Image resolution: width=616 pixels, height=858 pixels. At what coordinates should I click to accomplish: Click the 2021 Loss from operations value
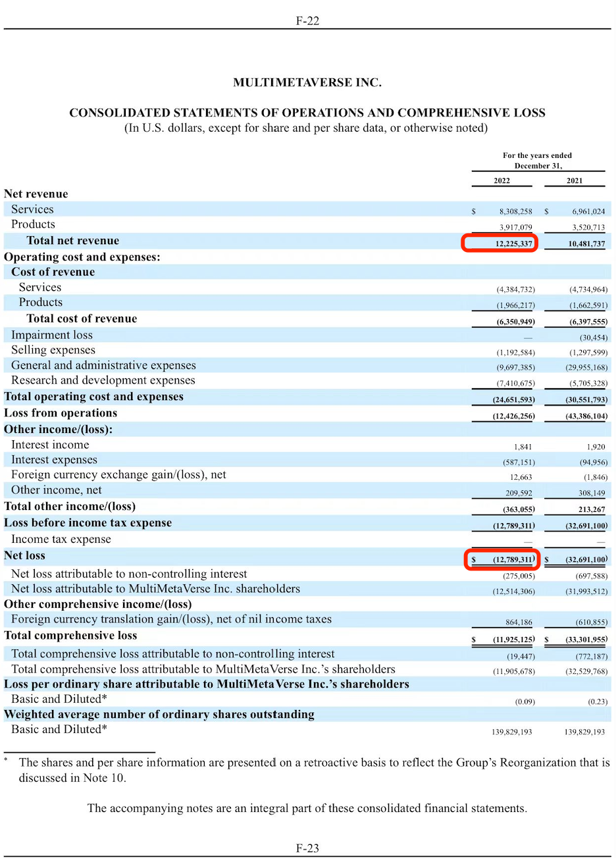tap(577, 416)
